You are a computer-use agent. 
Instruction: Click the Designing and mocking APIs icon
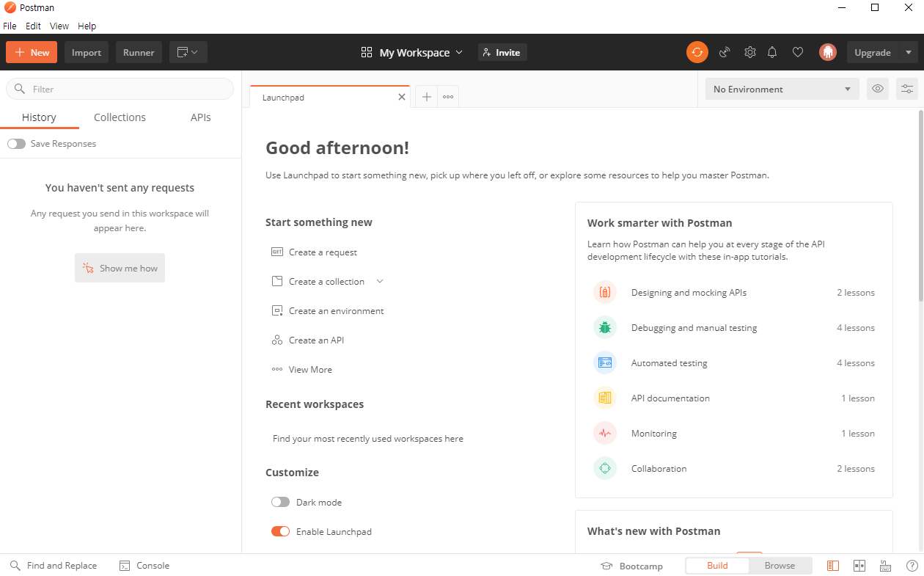(605, 292)
